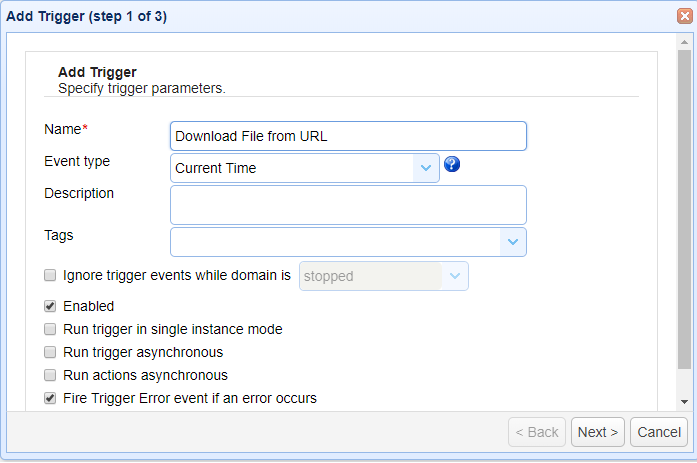Click the blue help icon beside Event type
The height and width of the screenshot is (463, 697).
[452, 165]
